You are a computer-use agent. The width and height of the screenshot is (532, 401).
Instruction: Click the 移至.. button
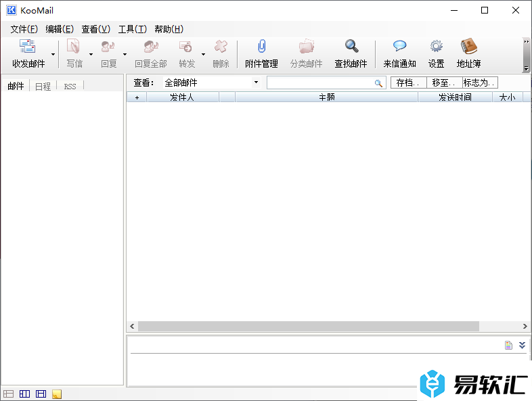444,82
